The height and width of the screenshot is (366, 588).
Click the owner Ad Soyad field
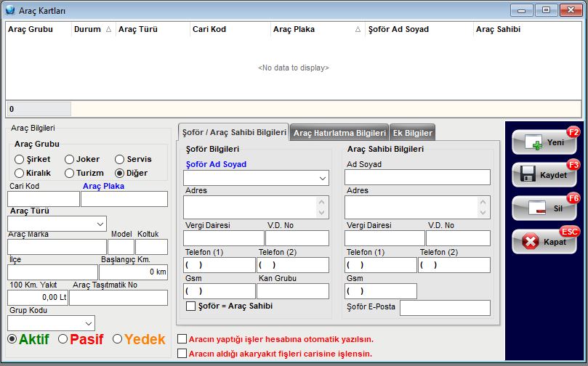pyautogui.click(x=417, y=177)
